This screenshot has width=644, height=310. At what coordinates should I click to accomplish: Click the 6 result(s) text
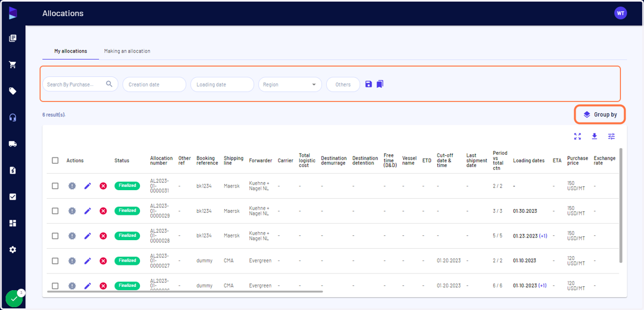click(x=54, y=115)
